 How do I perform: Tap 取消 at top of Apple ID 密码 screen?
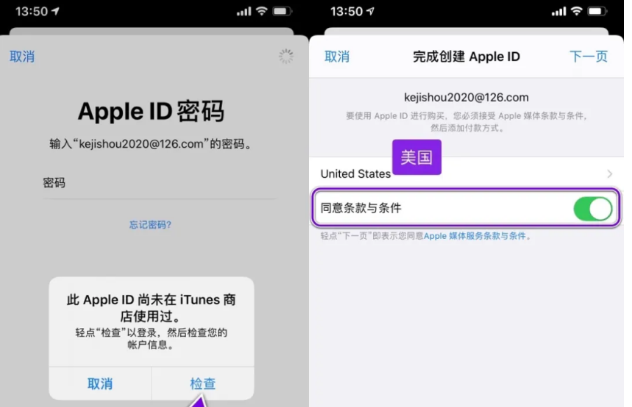point(22,56)
